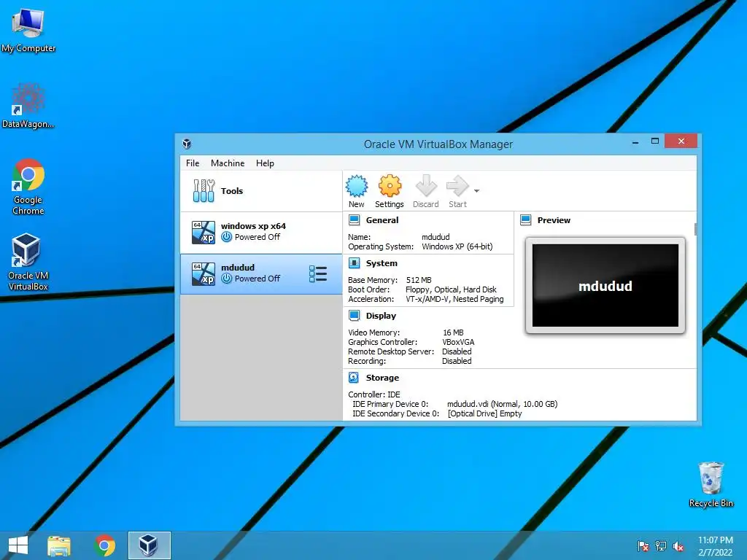Open Chrome from the taskbar
Screen dimensions: 747x560
(x=105, y=545)
